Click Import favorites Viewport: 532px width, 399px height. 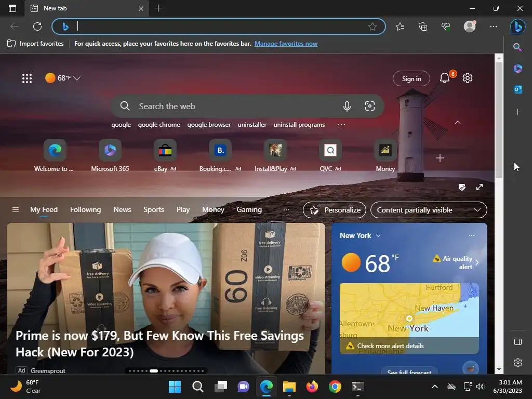point(35,44)
